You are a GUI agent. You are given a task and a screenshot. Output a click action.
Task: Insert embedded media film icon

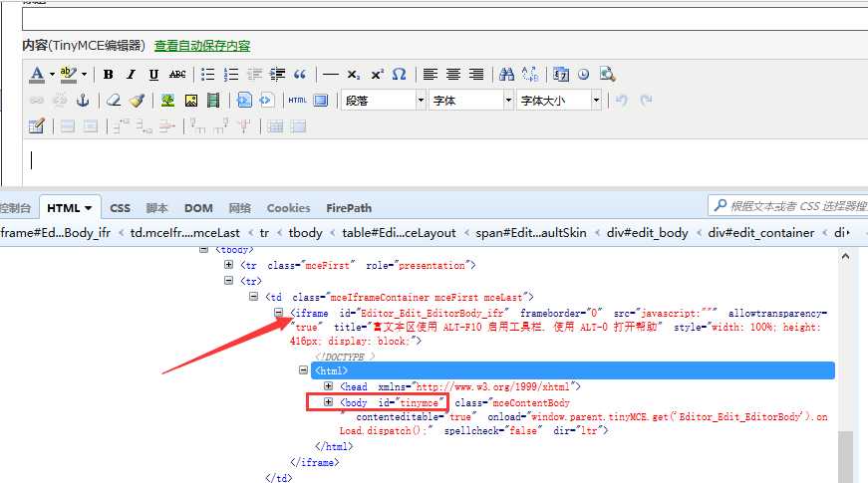pyautogui.click(x=213, y=101)
